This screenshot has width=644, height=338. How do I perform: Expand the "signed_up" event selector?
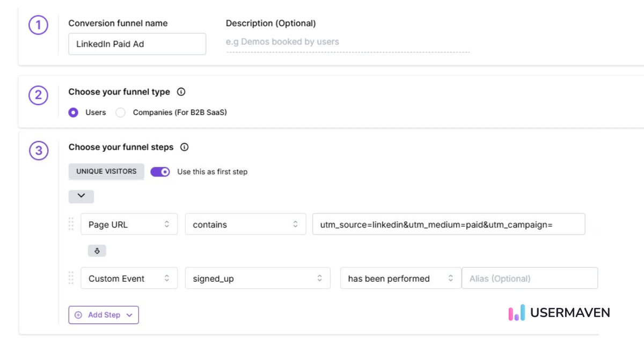258,278
